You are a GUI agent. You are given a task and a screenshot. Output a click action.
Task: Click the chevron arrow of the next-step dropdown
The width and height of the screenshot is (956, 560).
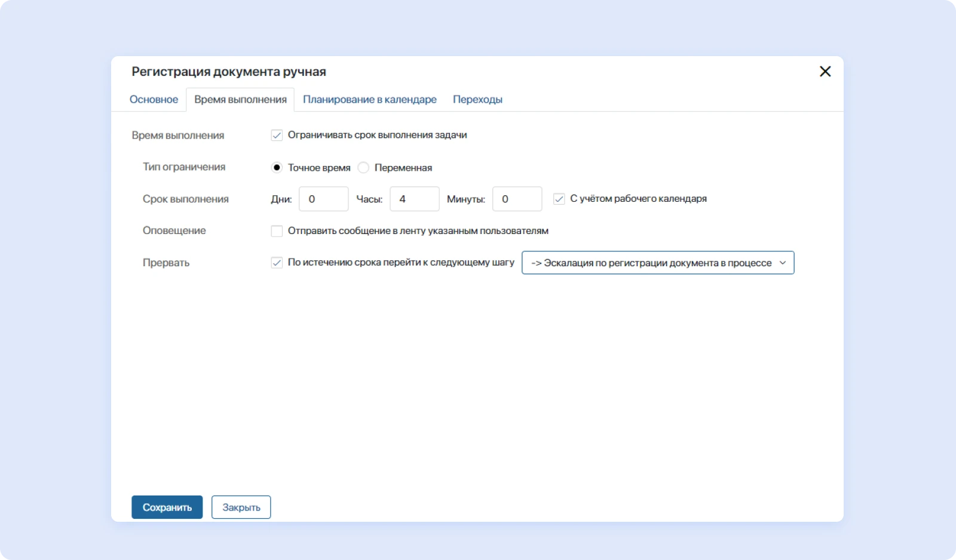pyautogui.click(x=783, y=263)
